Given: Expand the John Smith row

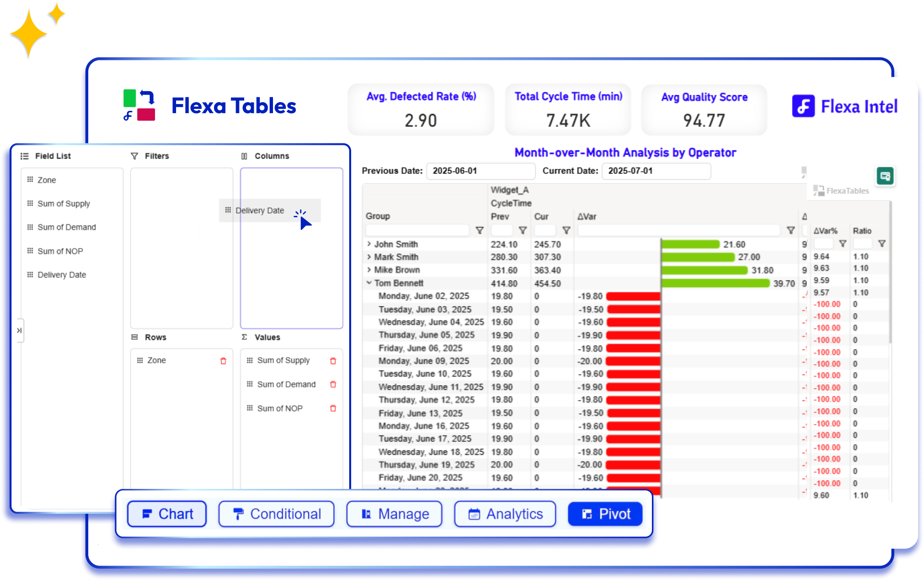Looking at the screenshot, I should [368, 244].
